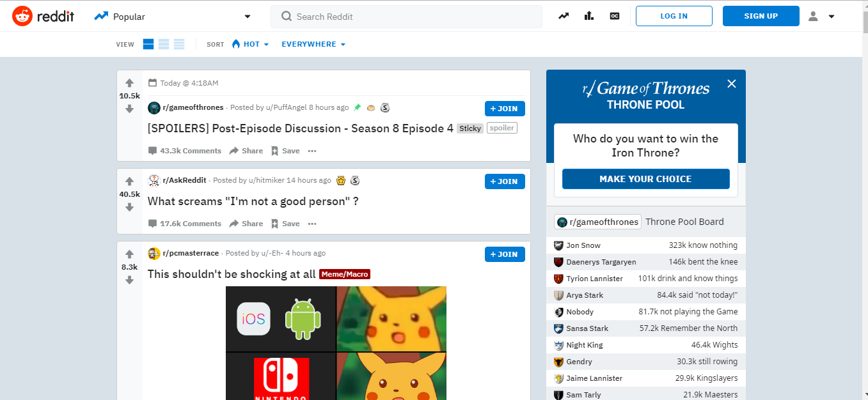
Task: Open 'What screams I'm not a good person' title
Action: 253,201
